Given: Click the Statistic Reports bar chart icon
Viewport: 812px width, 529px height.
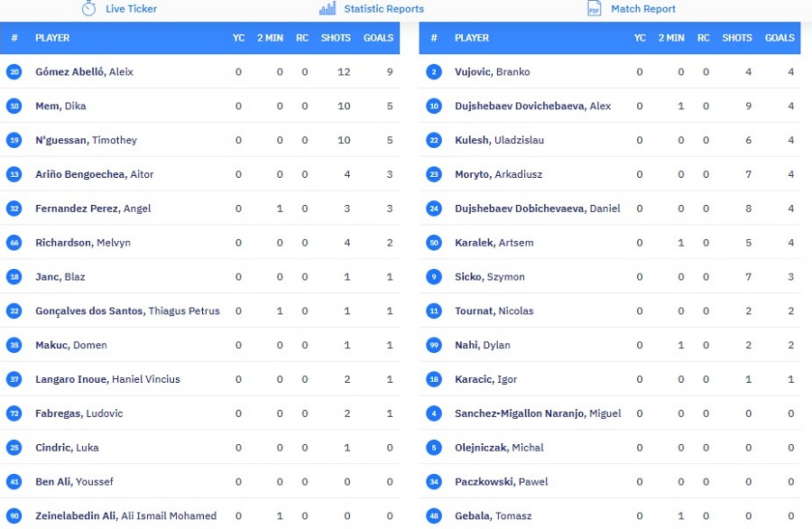Looking at the screenshot, I should point(328,9).
